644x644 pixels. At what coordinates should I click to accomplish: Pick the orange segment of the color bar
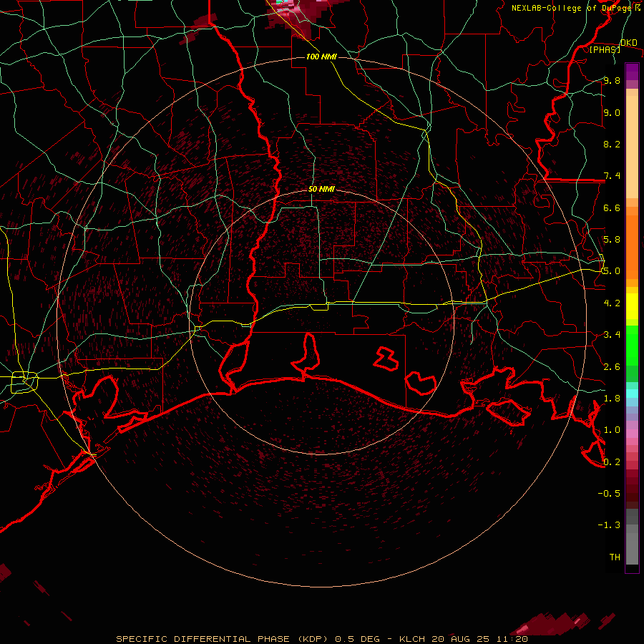632,246
